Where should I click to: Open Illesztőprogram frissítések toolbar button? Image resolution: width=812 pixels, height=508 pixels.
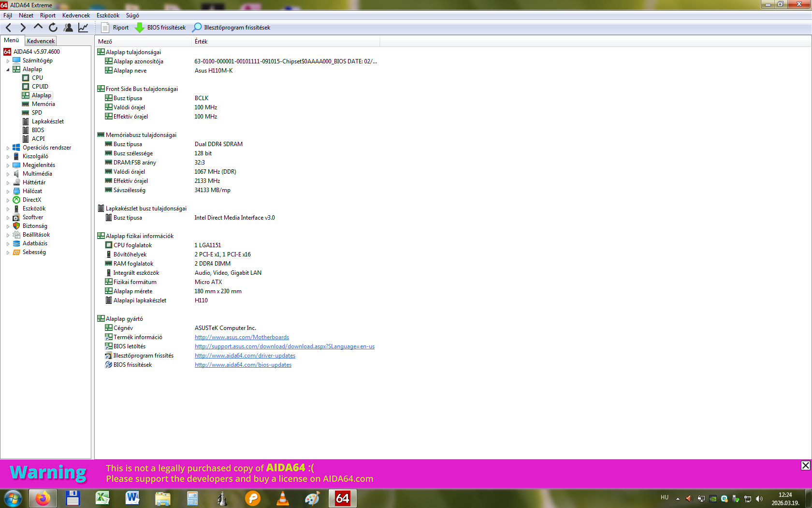232,28
